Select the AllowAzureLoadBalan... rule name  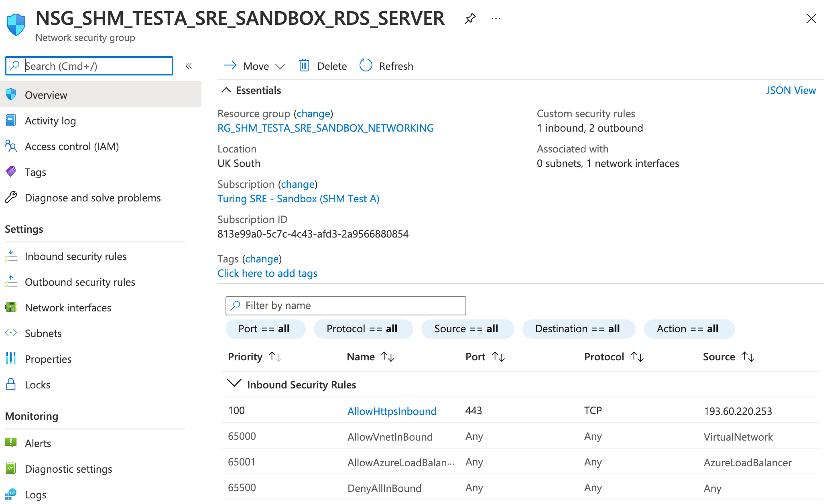[401, 462]
